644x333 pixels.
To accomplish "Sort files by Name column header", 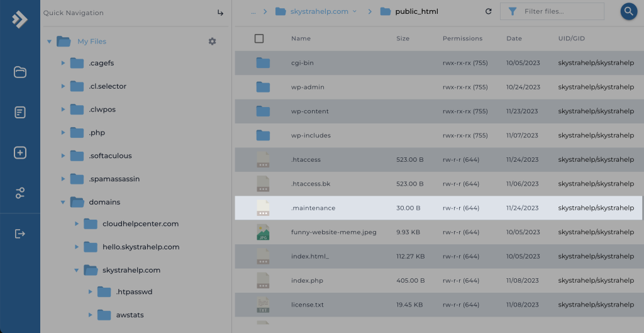I will click(301, 38).
